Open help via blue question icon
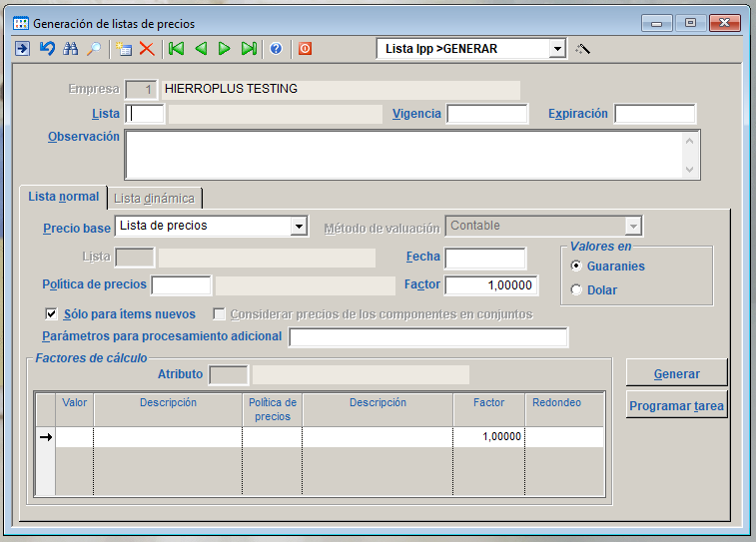The image size is (756, 542). [276, 48]
